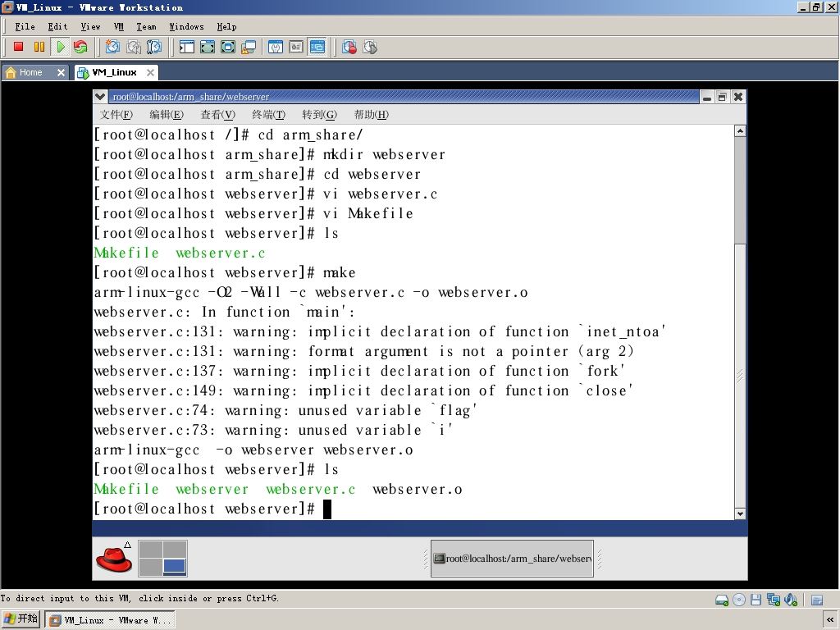The width and height of the screenshot is (840, 630).
Task: Reset the virtual machine via the reset icon
Action: coord(80,47)
